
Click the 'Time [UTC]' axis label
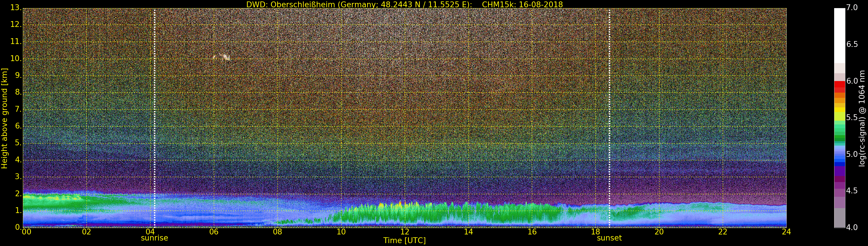tap(404, 241)
